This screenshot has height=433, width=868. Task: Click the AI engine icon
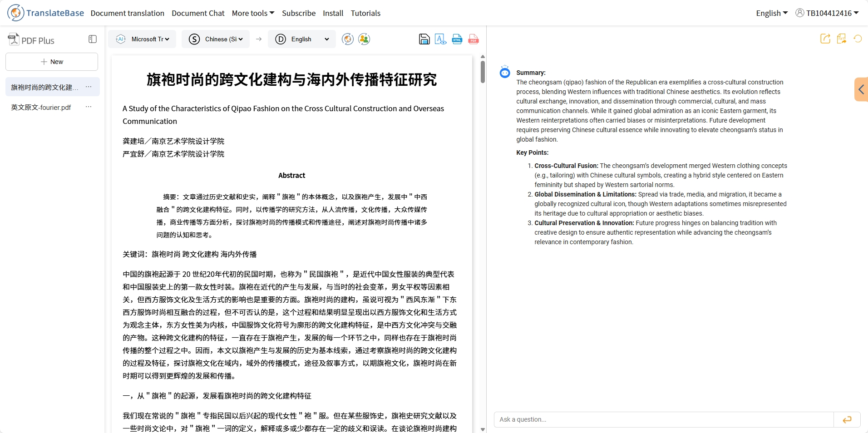(x=121, y=39)
